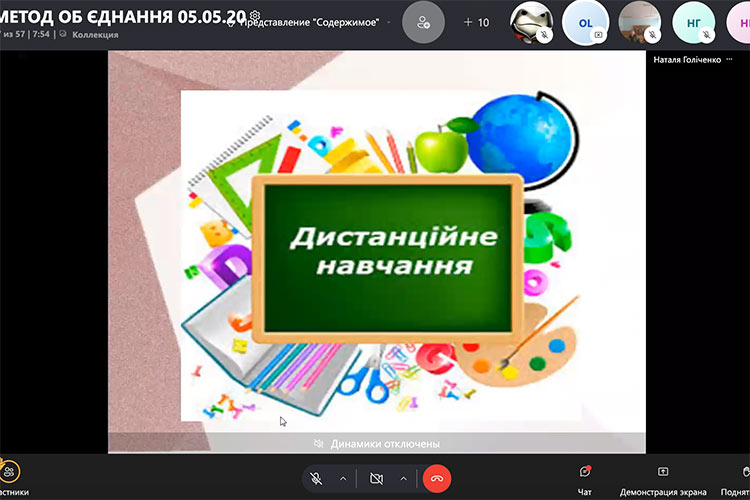This screenshot has height=500, width=750.
Task: Open the Чат chat panel
Action: (x=585, y=479)
